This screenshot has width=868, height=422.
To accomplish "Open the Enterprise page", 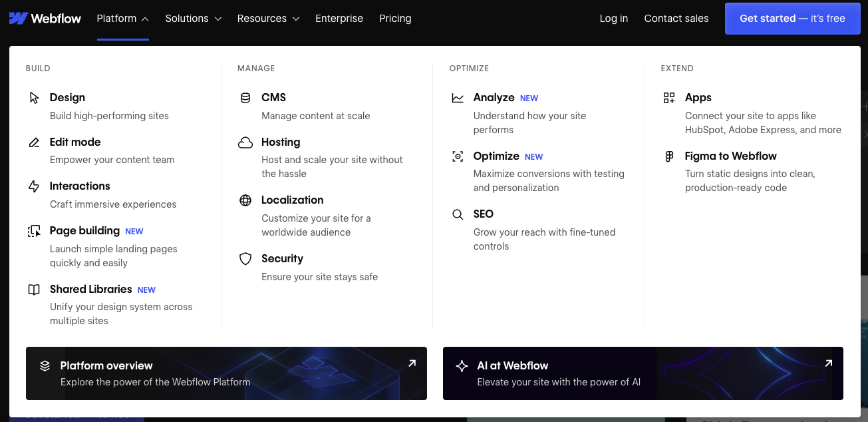I will tap(339, 19).
